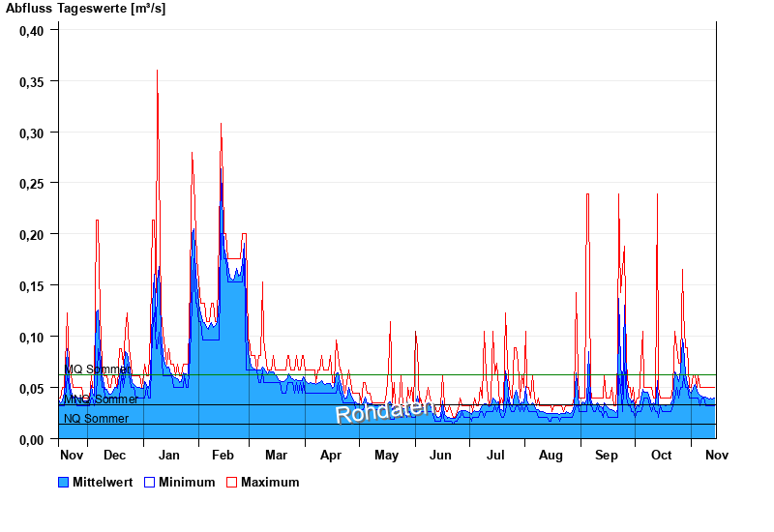
Task: Select the Maximum legend label
Action: [270, 482]
